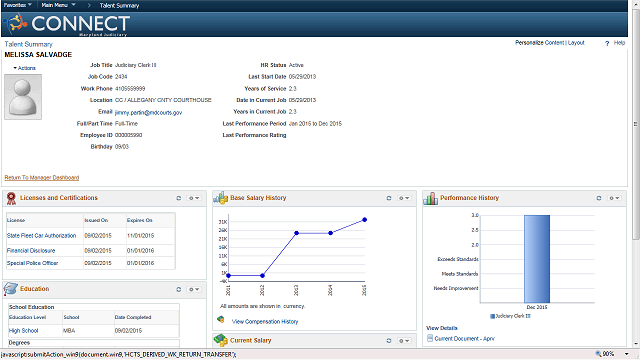Open the High School education entry
This screenshot has width=640, height=360.
23,331
